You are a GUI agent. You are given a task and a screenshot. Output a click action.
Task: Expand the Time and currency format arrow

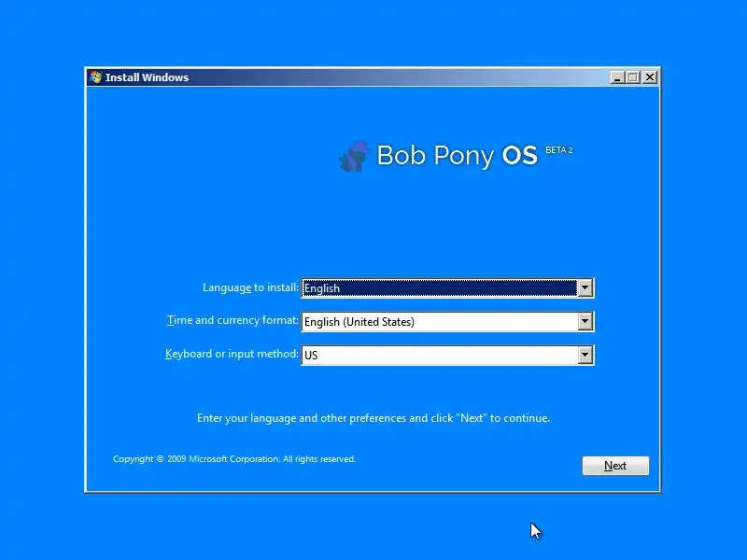click(585, 321)
